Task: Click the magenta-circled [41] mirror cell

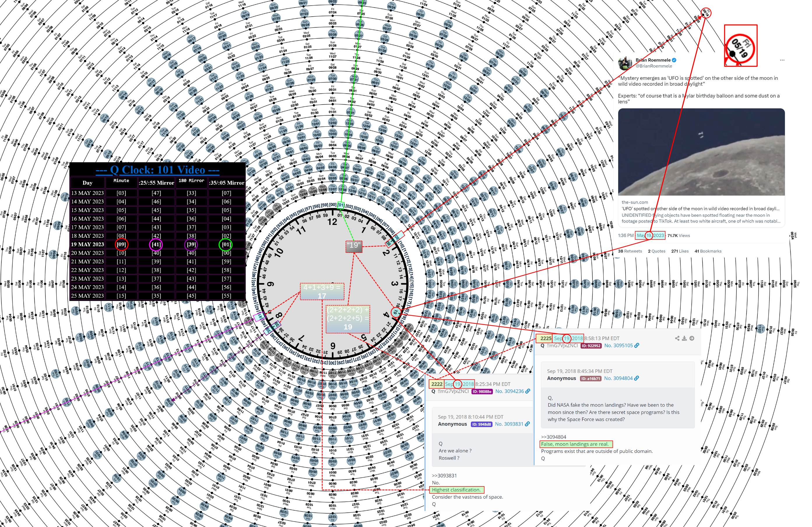Action: (x=156, y=244)
